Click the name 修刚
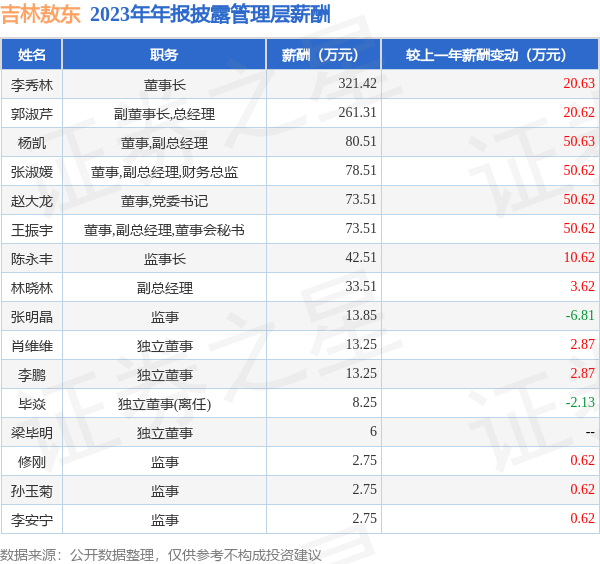Viewport: 600px width, 564px height. point(32,462)
